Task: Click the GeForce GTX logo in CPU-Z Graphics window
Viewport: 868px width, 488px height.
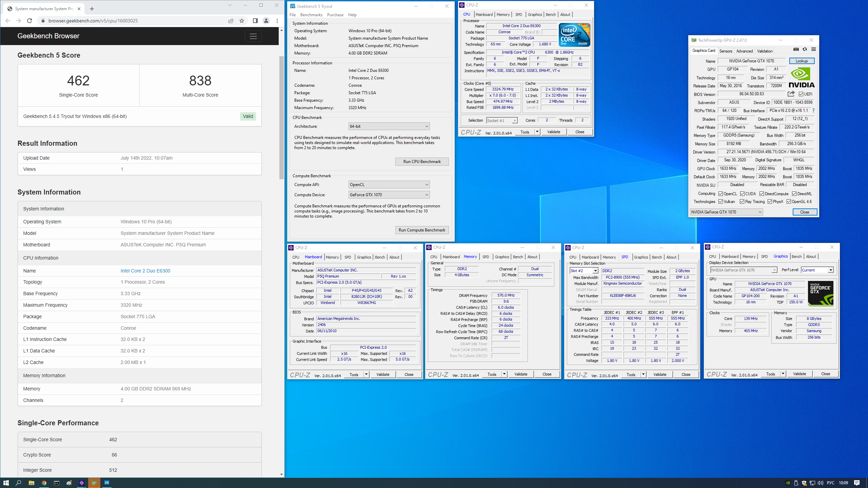Action: 821,293
